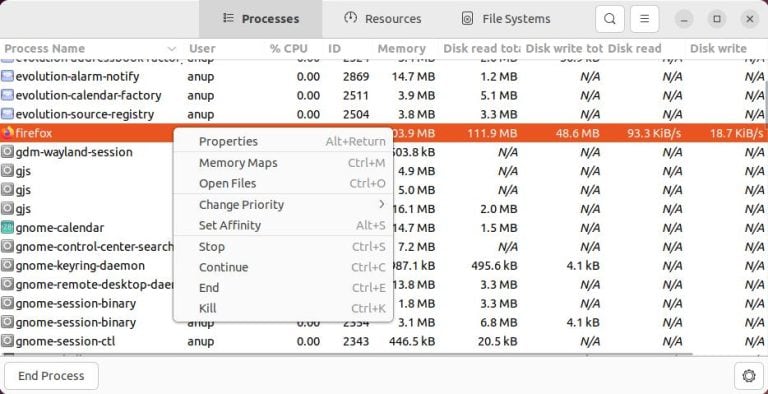Open the hamburger menu button
The width and height of the screenshot is (768, 394).
[x=645, y=19]
